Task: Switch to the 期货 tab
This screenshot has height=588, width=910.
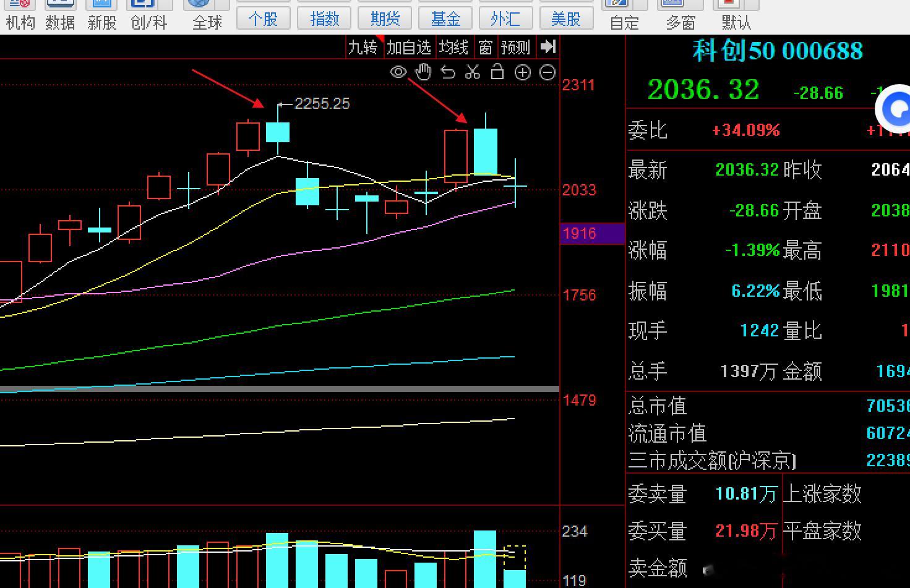Action: [x=385, y=19]
